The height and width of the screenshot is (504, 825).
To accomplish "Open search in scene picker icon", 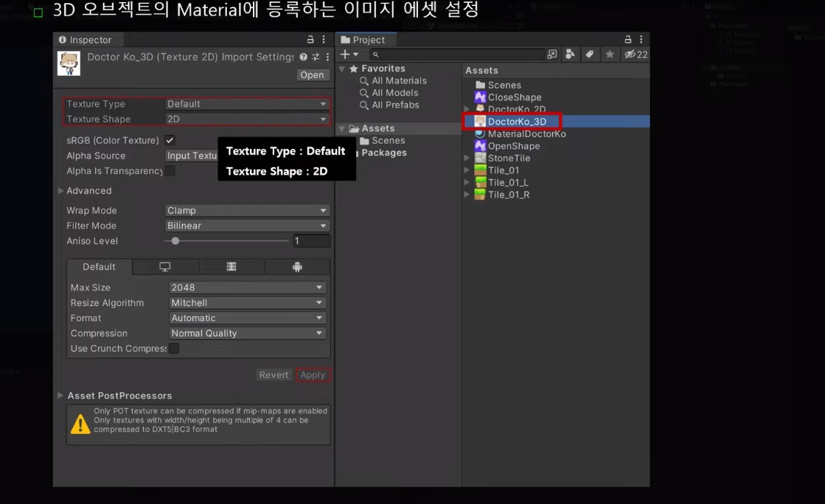I will (x=552, y=55).
